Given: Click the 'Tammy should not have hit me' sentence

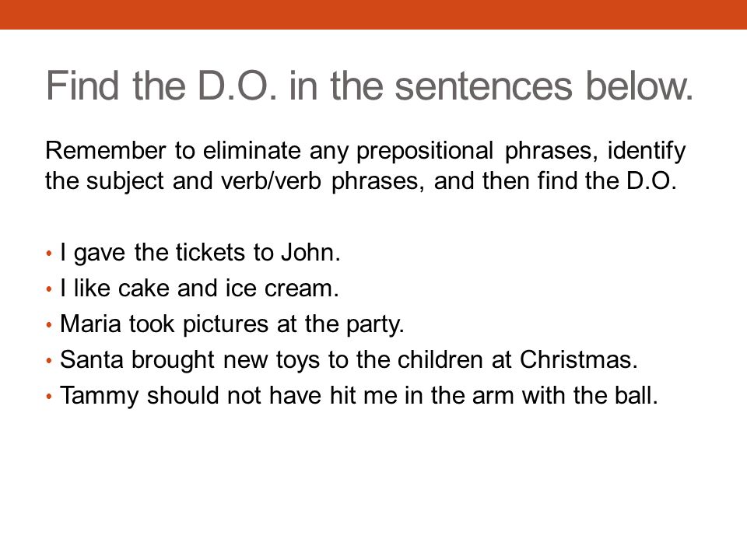Looking at the screenshot, I should point(359,395).
